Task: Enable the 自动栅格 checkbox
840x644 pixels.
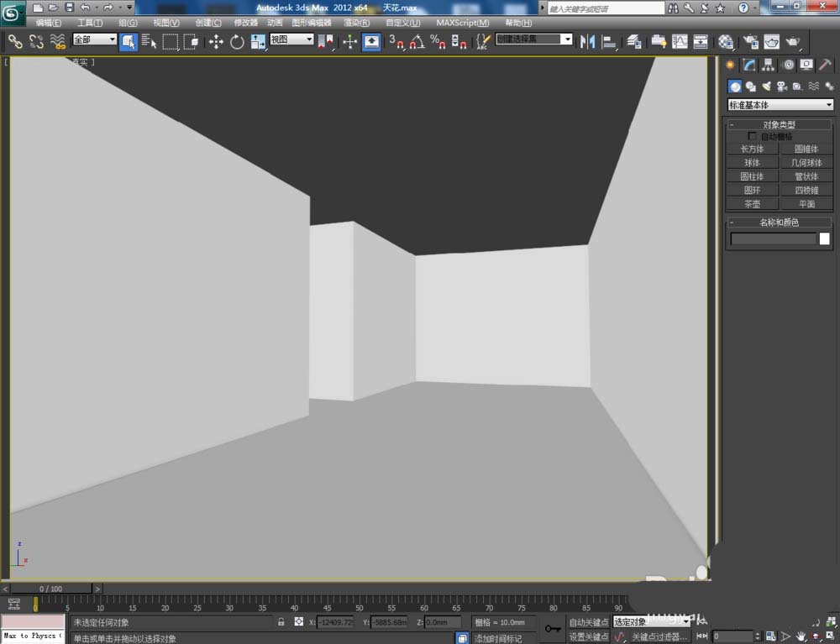Action: pyautogui.click(x=753, y=136)
